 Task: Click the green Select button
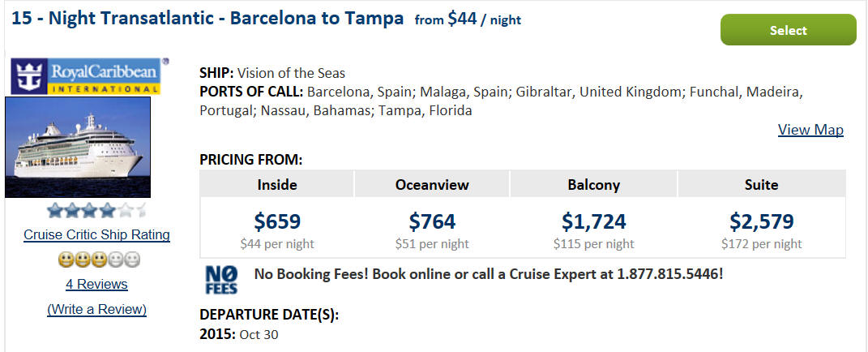pos(789,30)
